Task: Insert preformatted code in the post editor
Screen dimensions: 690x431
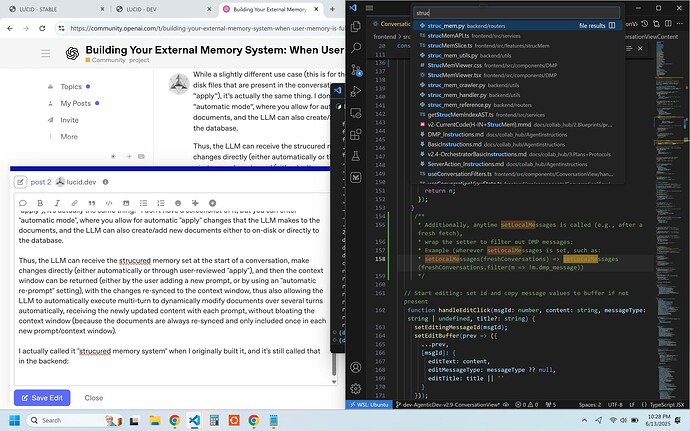Action: point(109,203)
